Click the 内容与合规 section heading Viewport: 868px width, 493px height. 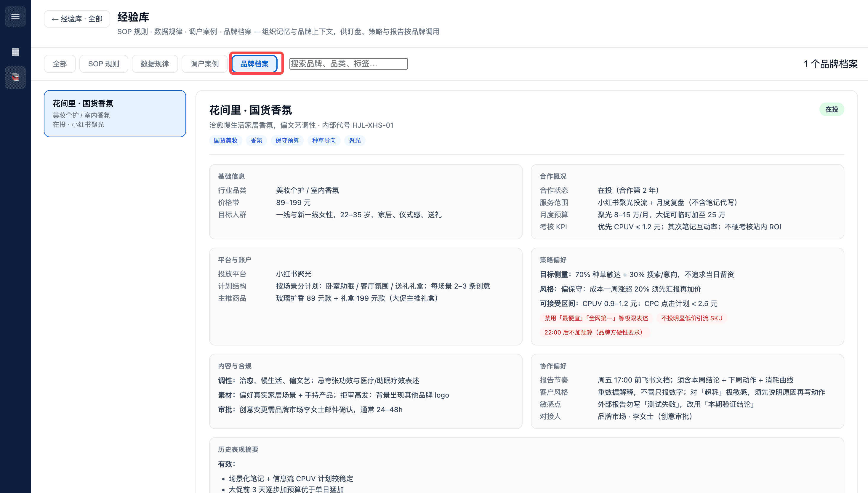[235, 366]
